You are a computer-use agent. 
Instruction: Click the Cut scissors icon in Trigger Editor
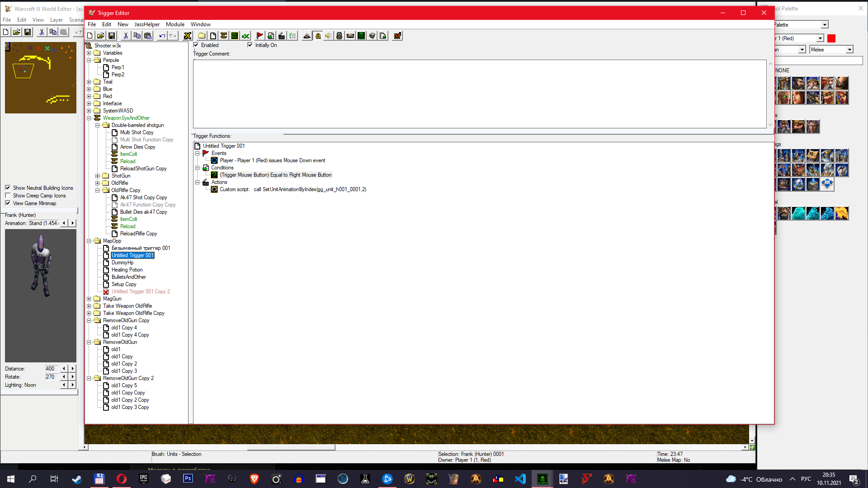point(126,36)
